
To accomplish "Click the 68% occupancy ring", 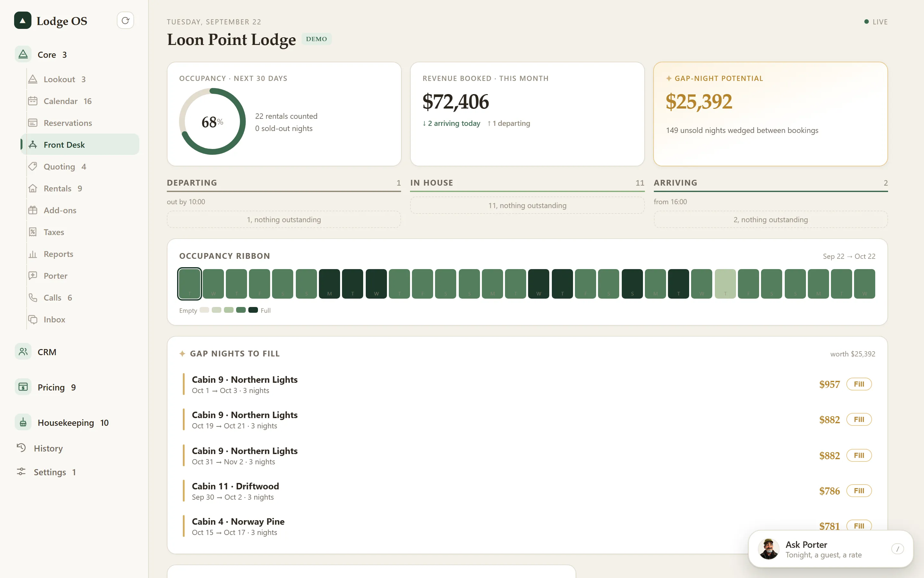I will click(x=212, y=122).
